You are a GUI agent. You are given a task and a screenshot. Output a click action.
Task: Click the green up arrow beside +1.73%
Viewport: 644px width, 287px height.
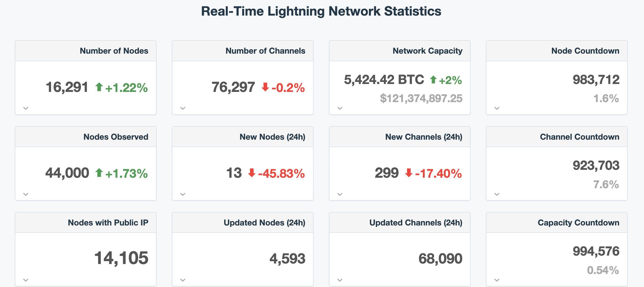click(x=99, y=173)
